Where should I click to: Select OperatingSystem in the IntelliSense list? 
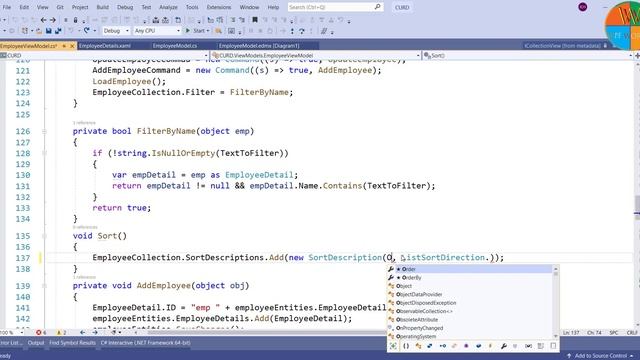click(x=469, y=336)
